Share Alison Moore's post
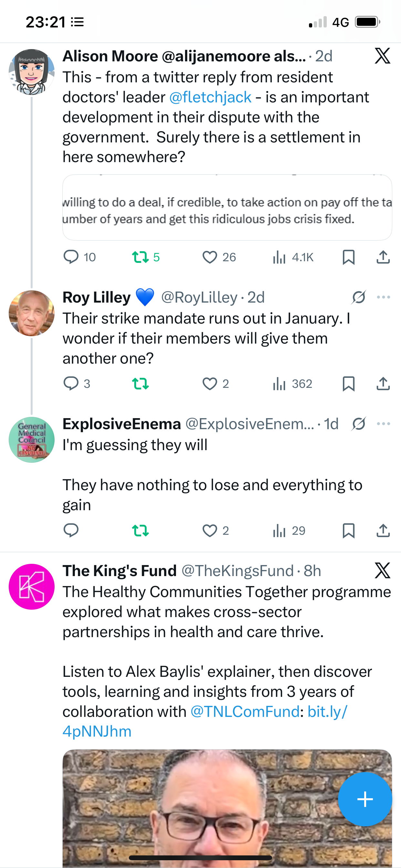Viewport: 401px width, 868px height. 383,257
